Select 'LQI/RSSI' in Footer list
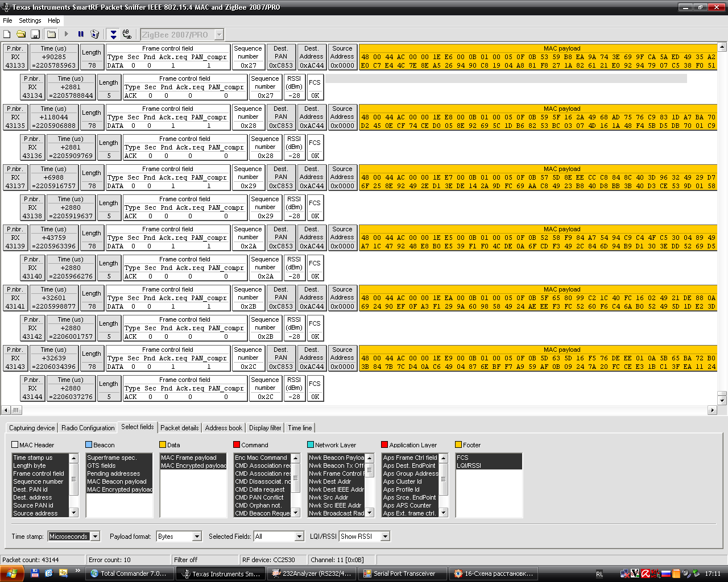728x582 pixels. click(x=489, y=465)
